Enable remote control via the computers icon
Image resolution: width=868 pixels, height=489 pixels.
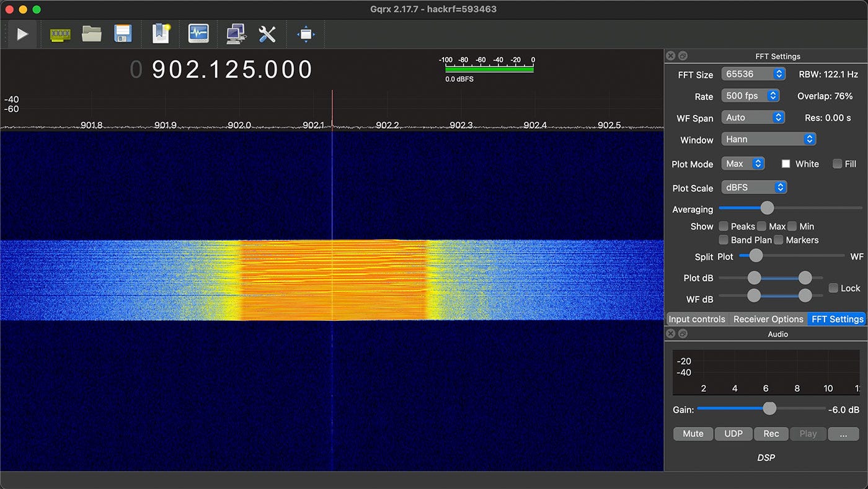coord(234,34)
